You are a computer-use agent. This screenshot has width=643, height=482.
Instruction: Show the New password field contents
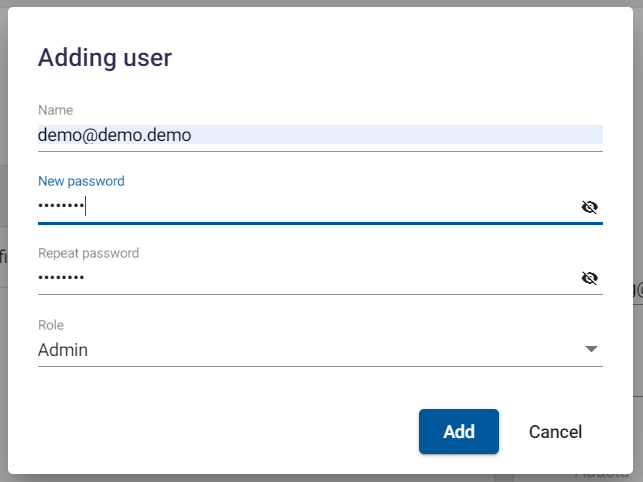pos(589,207)
